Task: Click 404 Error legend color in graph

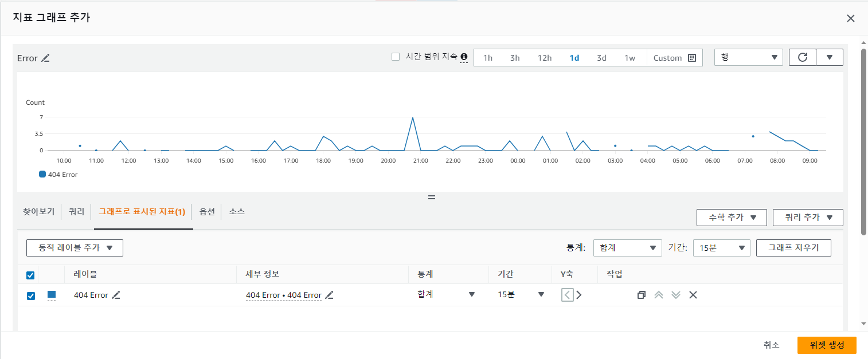Action: 42,175
